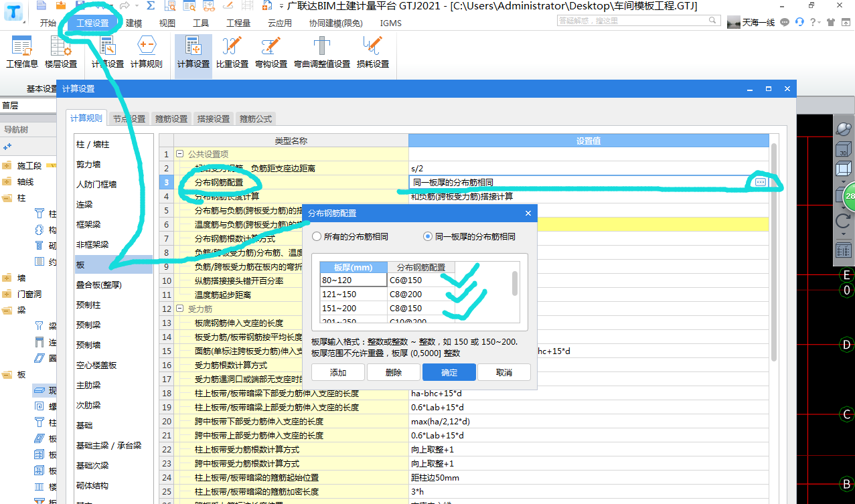Image resolution: width=855 pixels, height=504 pixels.
Task: Open 损耗设置 in the ribbon
Action: (x=373, y=53)
